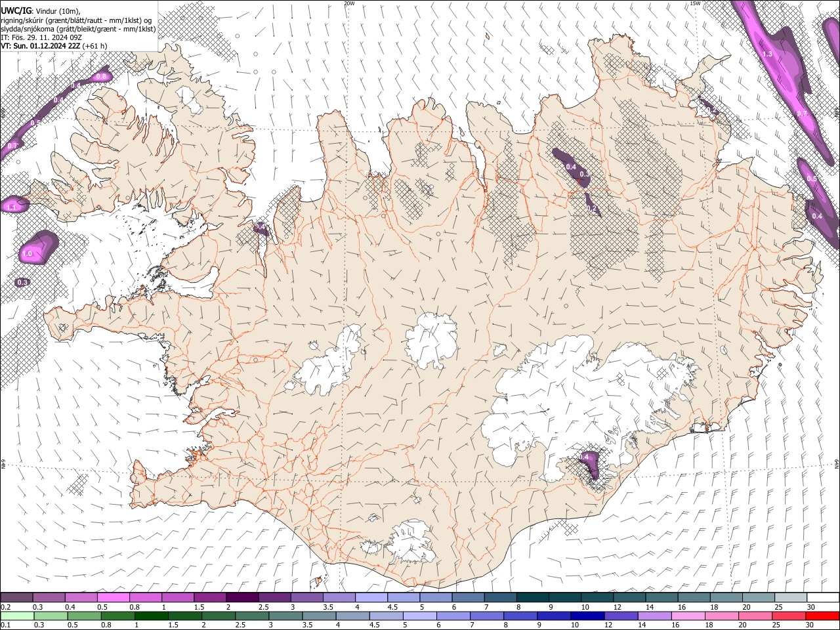840x630 pixels.
Task: Click the palest green 0.1 lower legend swatch
Action: pos(16,616)
